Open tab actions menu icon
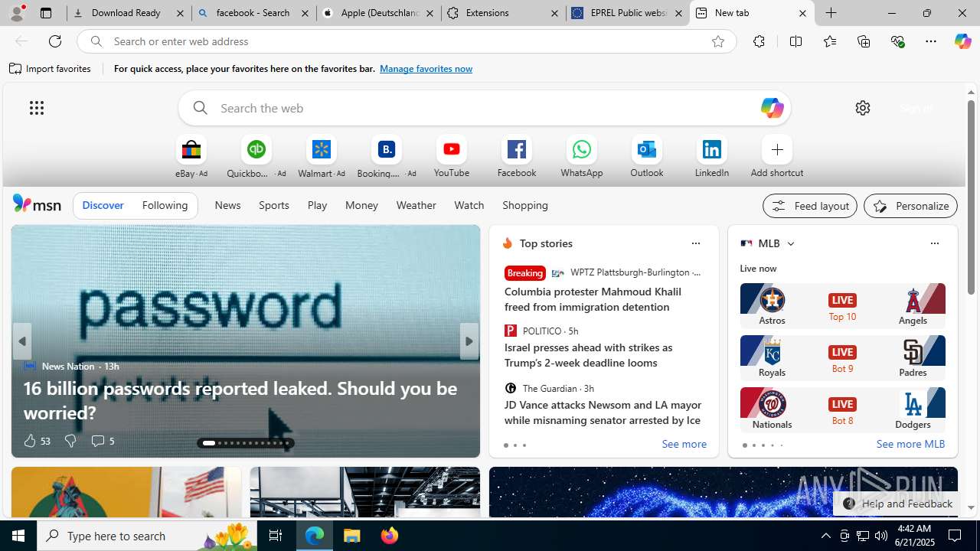The height and width of the screenshot is (551, 980). 46,13
